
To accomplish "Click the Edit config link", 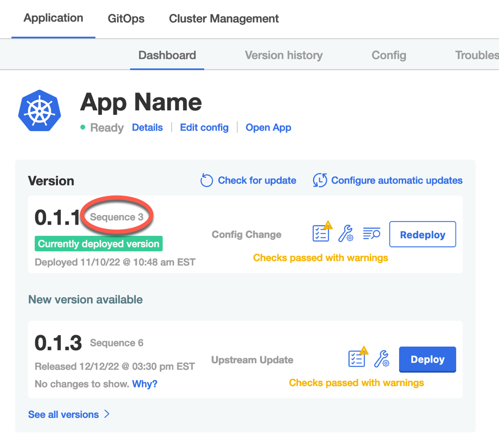I will [204, 128].
